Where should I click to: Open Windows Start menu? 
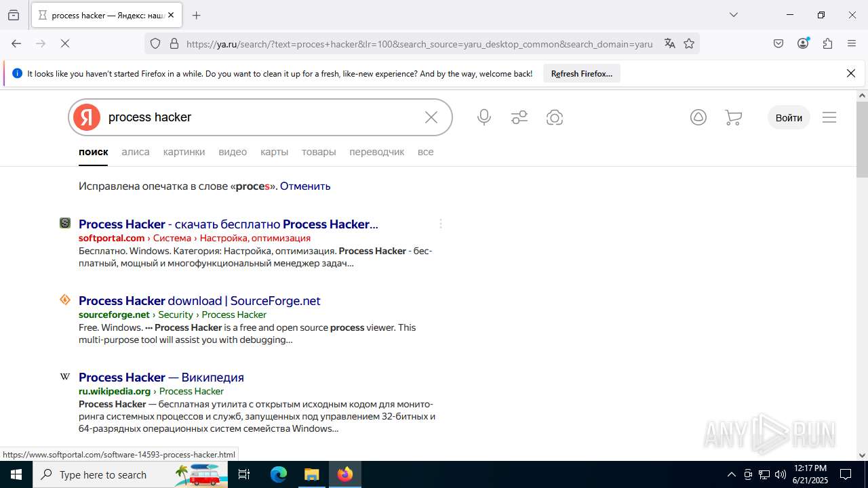point(16,474)
